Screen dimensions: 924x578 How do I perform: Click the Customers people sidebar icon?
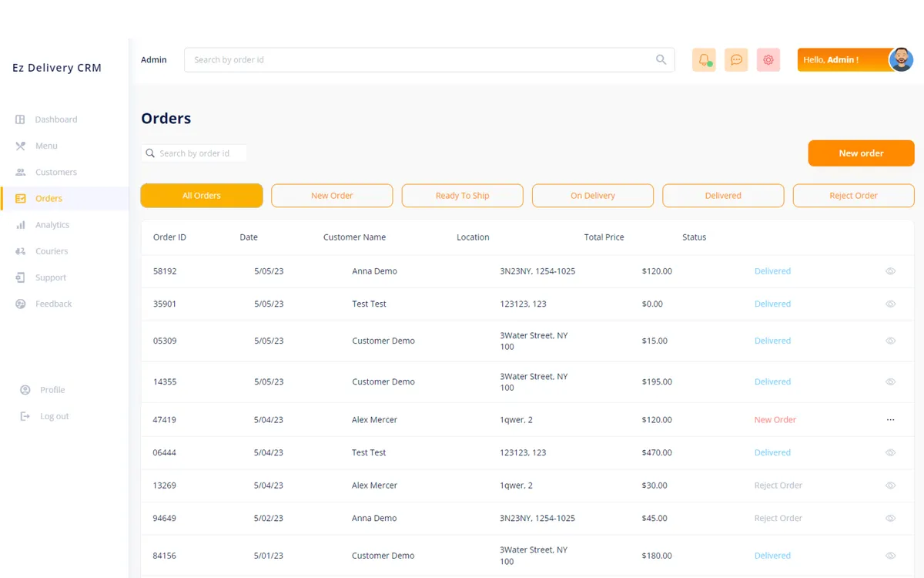click(x=20, y=172)
